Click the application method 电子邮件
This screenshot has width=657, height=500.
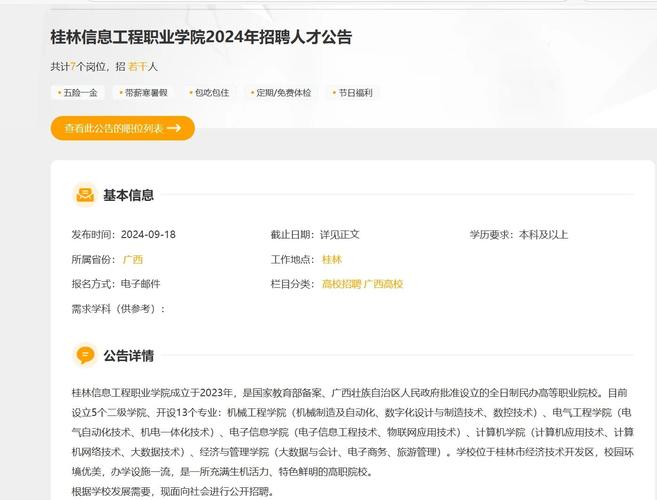pos(141,284)
